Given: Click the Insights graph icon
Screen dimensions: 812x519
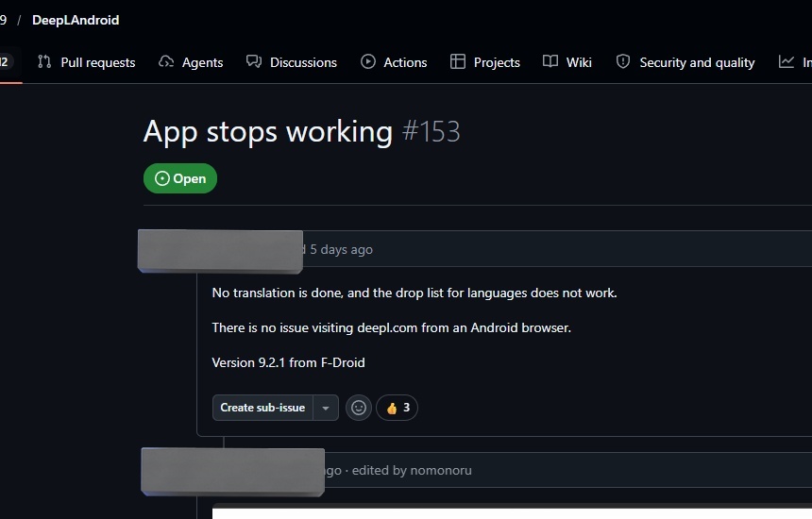Looking at the screenshot, I should click(x=787, y=61).
